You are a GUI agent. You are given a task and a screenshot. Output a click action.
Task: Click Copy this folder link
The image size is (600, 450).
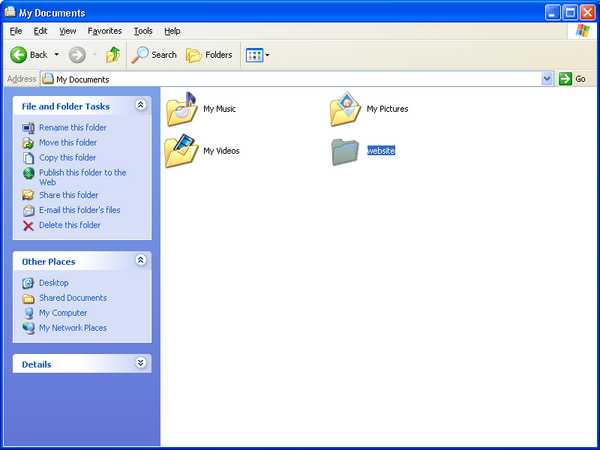click(67, 157)
